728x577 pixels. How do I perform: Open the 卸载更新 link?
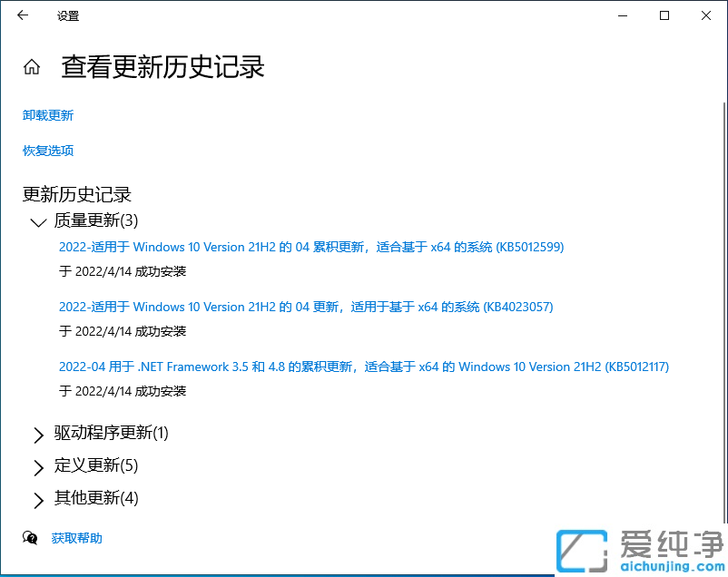pos(47,115)
